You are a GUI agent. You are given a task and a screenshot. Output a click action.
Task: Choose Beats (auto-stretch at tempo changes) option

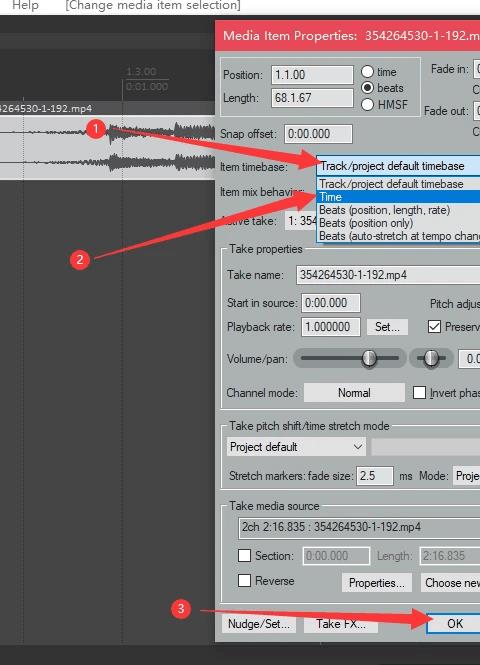(398, 236)
